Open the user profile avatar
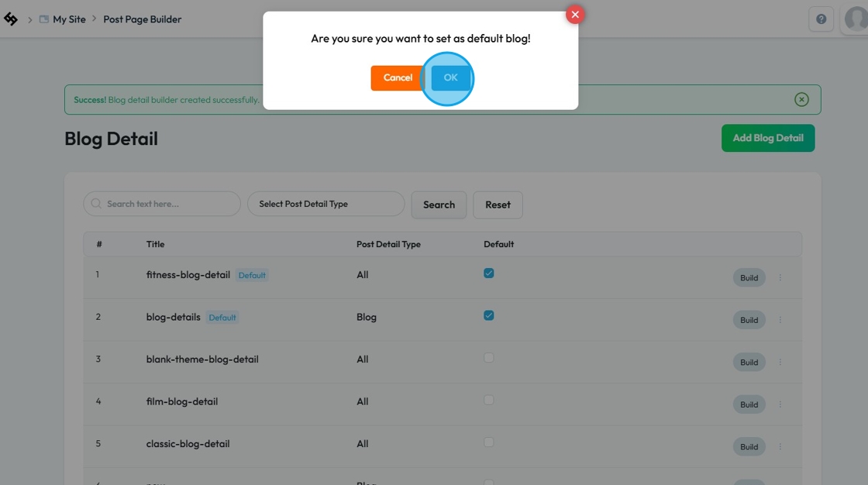 (x=856, y=19)
